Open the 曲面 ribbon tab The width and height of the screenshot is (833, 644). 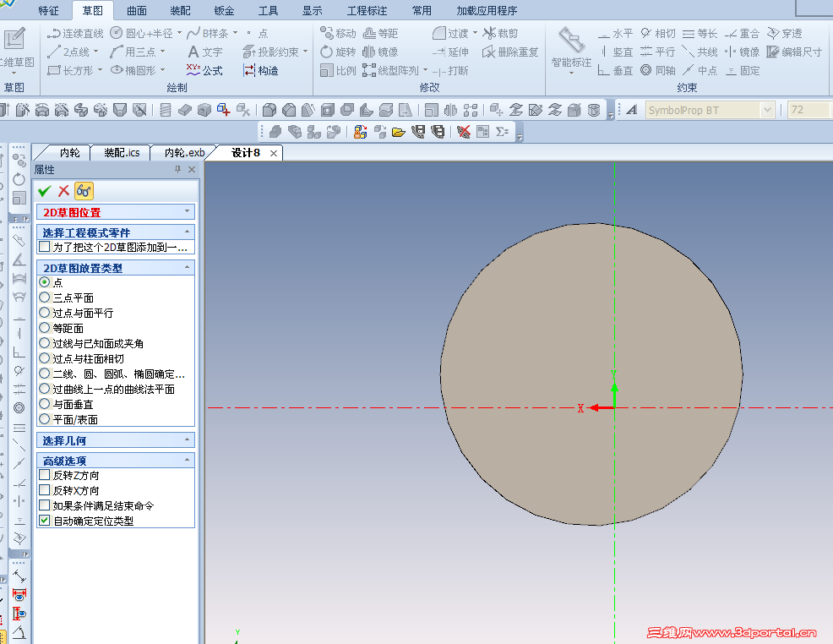pyautogui.click(x=137, y=11)
